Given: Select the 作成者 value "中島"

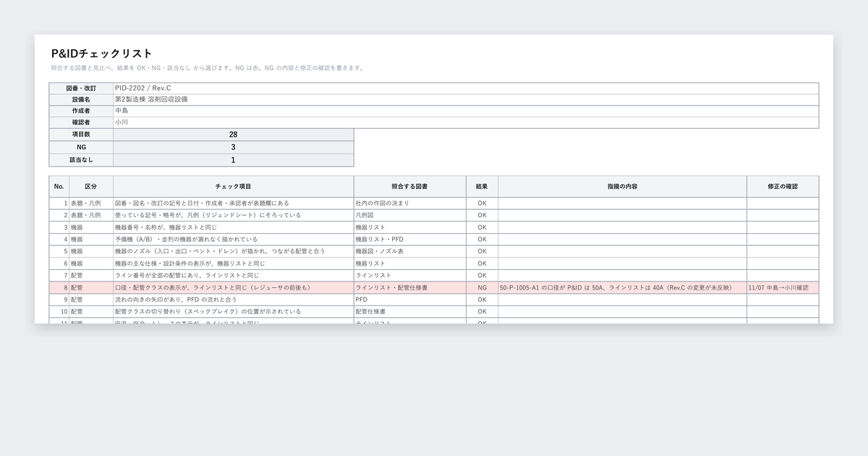Looking at the screenshot, I should (466, 111).
